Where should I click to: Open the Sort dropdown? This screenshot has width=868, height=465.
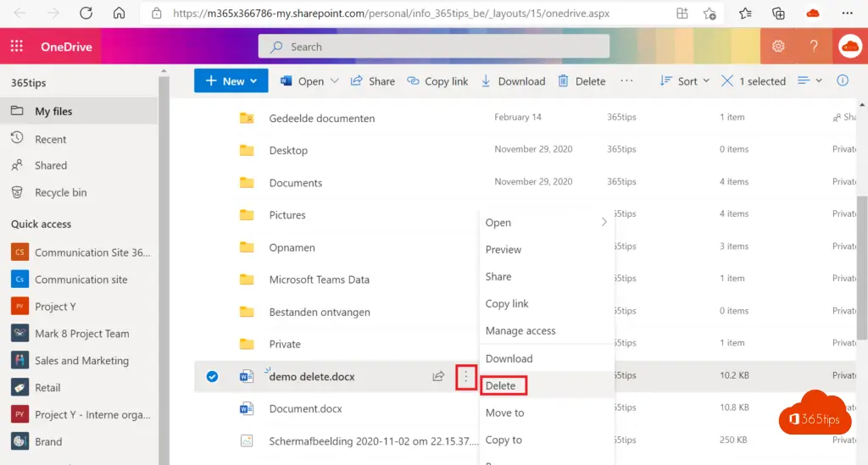(x=685, y=80)
